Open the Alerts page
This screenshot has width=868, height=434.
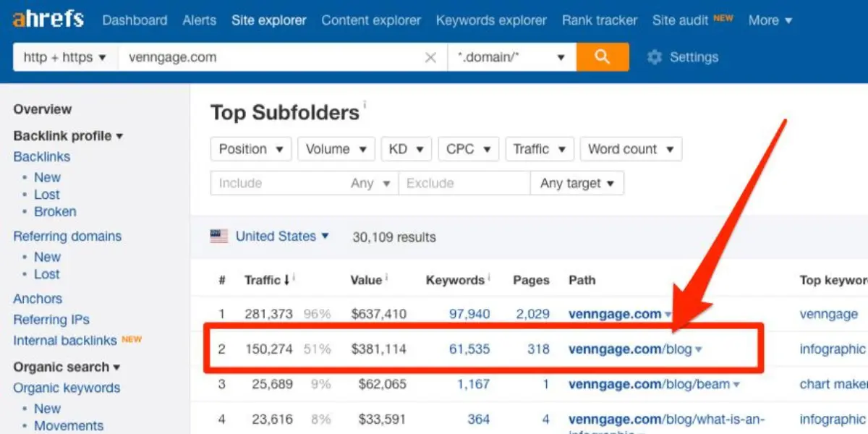click(x=200, y=20)
